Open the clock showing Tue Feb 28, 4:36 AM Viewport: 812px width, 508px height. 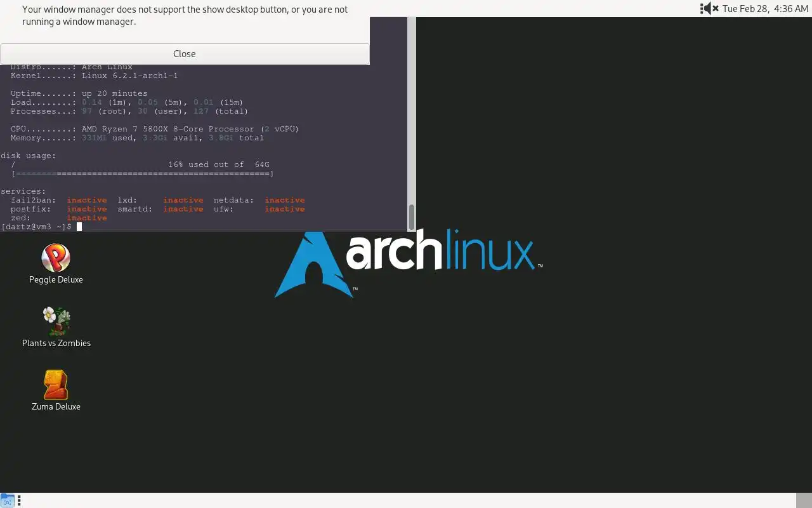(x=765, y=9)
